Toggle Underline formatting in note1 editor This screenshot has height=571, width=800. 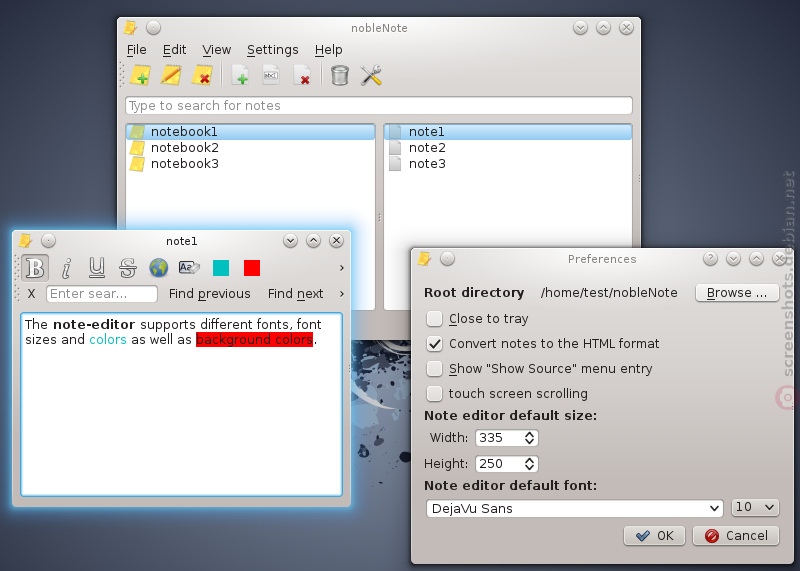(x=97, y=268)
